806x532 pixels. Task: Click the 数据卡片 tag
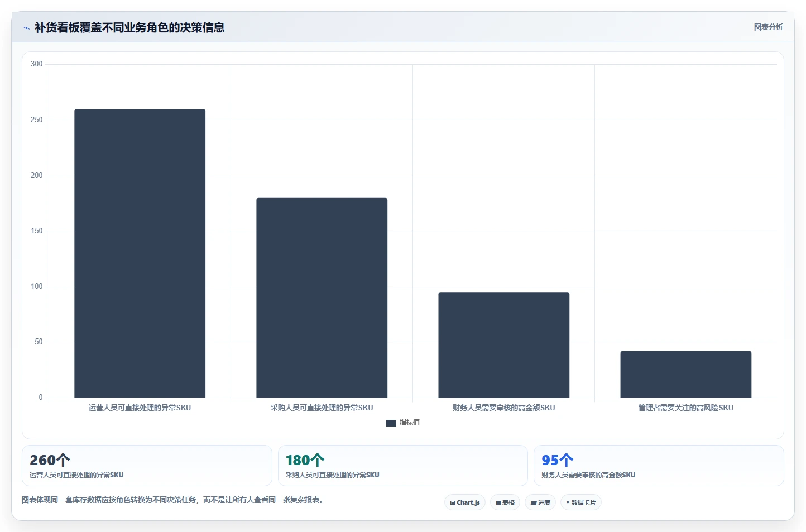tap(581, 502)
